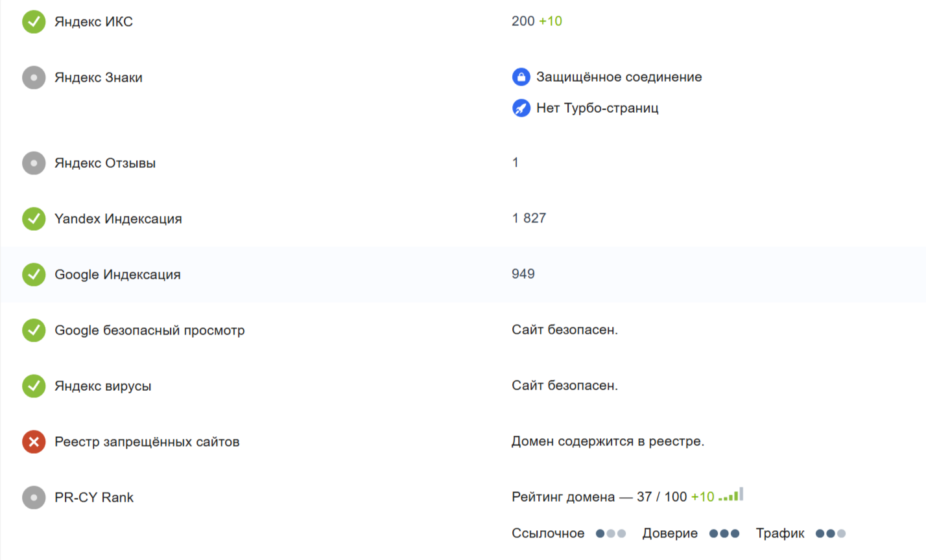The width and height of the screenshot is (926, 560).
Task: Click blue rocket icon for Турбо-страниц
Action: [x=521, y=108]
